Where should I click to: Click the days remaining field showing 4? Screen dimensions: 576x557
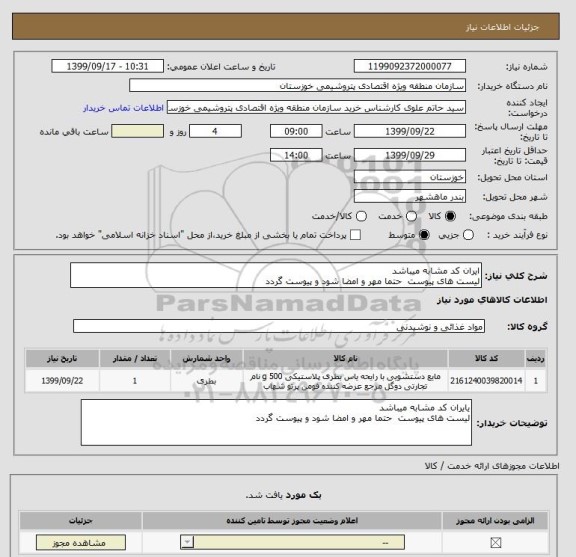[215, 132]
